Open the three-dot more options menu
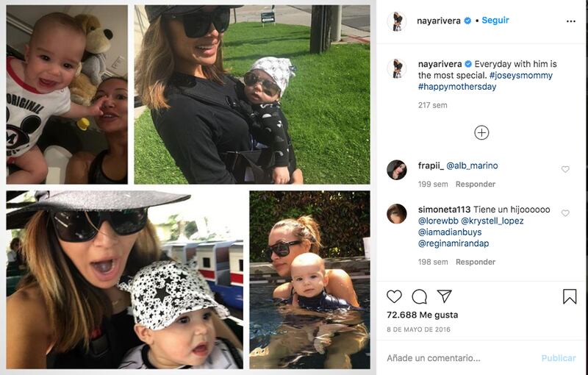588x375 pixels. point(571,21)
